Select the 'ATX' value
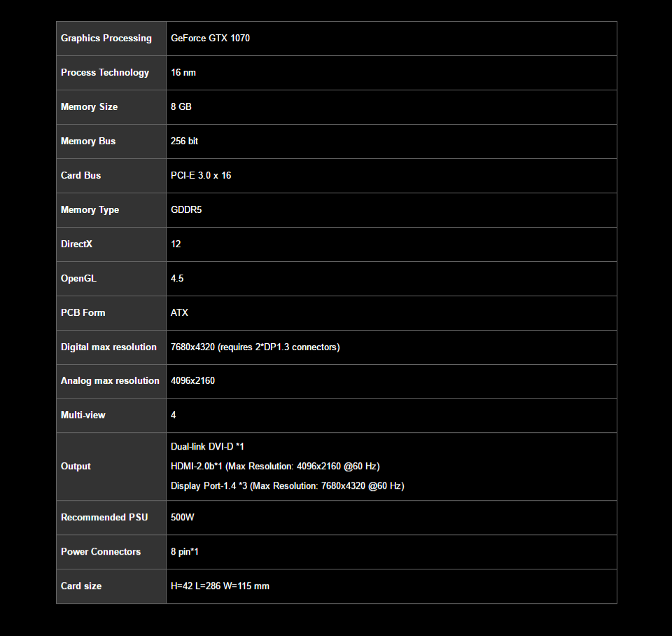 click(x=179, y=312)
